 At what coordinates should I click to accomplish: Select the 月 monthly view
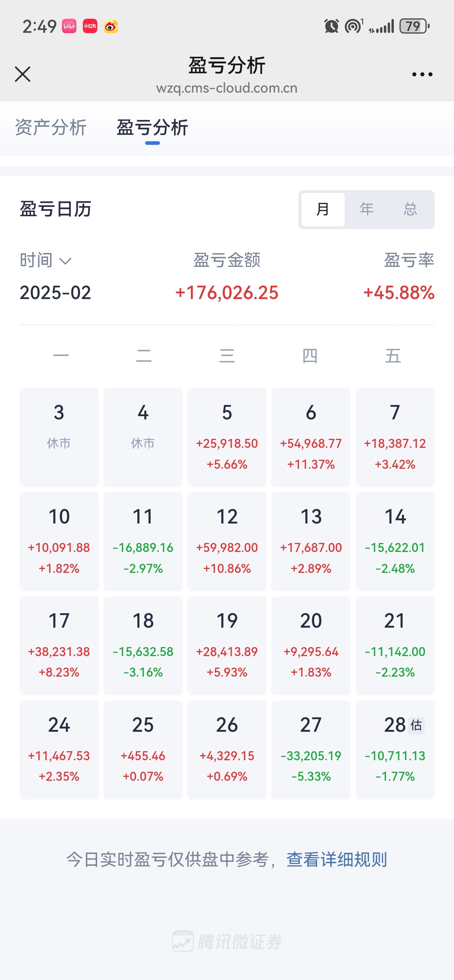(x=323, y=209)
